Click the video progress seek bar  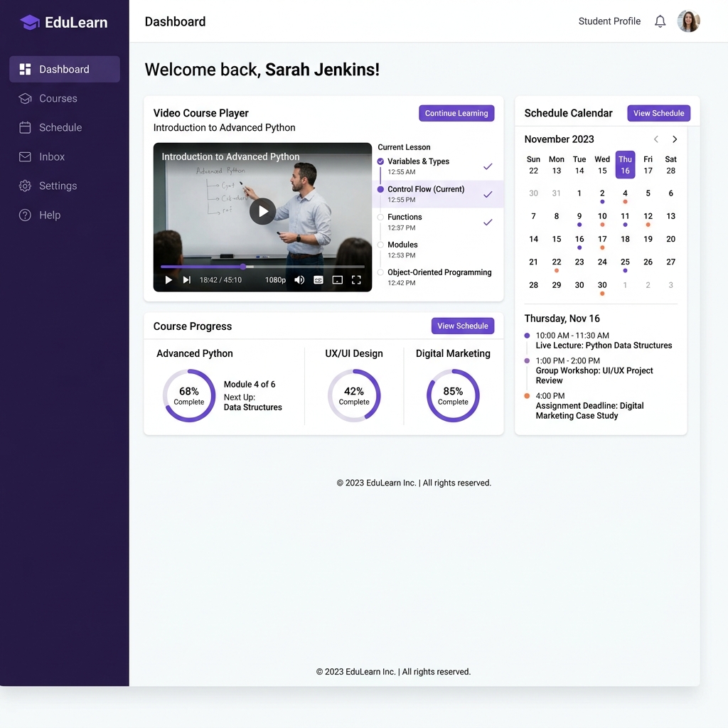(262, 267)
